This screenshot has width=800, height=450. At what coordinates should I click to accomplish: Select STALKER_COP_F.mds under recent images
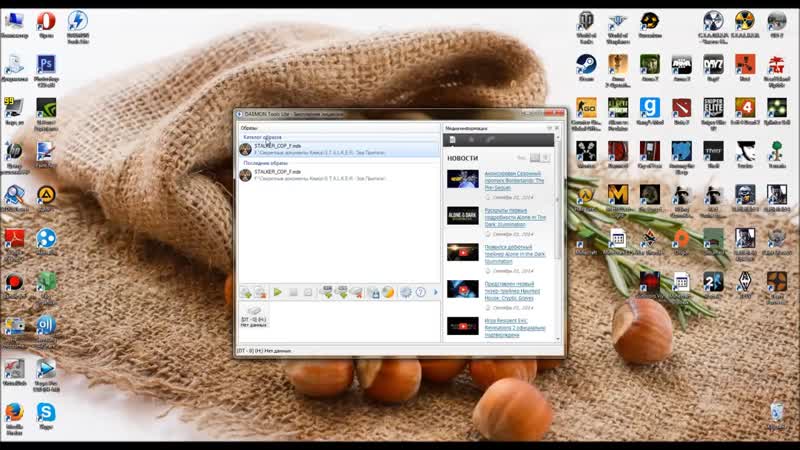(339, 175)
